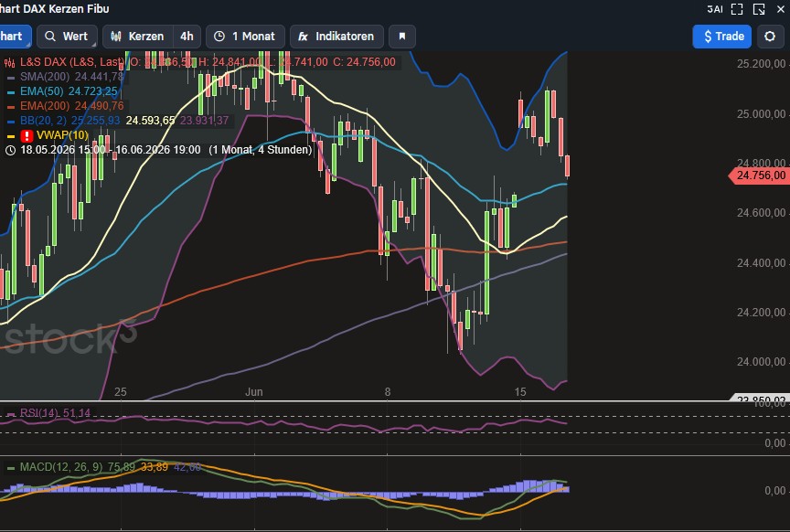Close the chart window
This screenshot has height=532, width=790.
coord(781,9)
